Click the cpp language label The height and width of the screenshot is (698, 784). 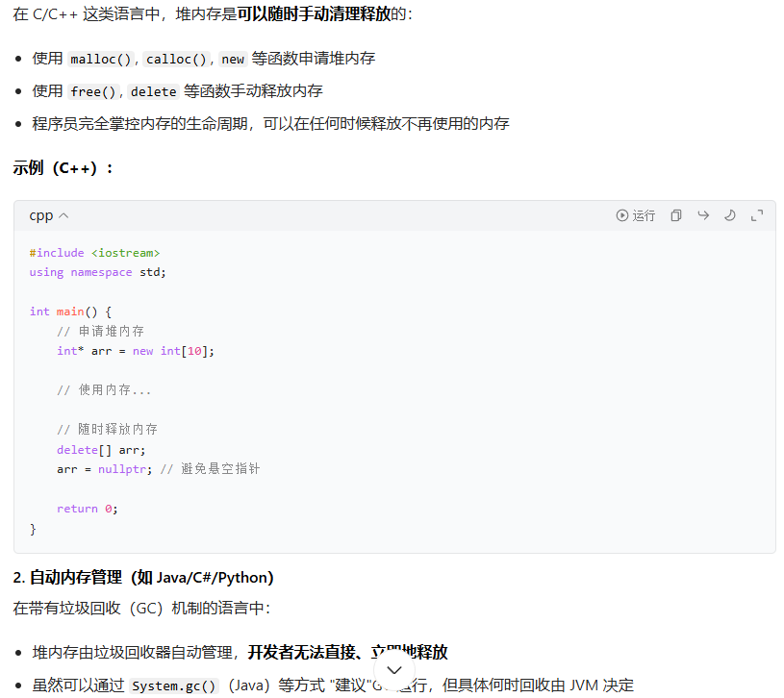pos(40,215)
